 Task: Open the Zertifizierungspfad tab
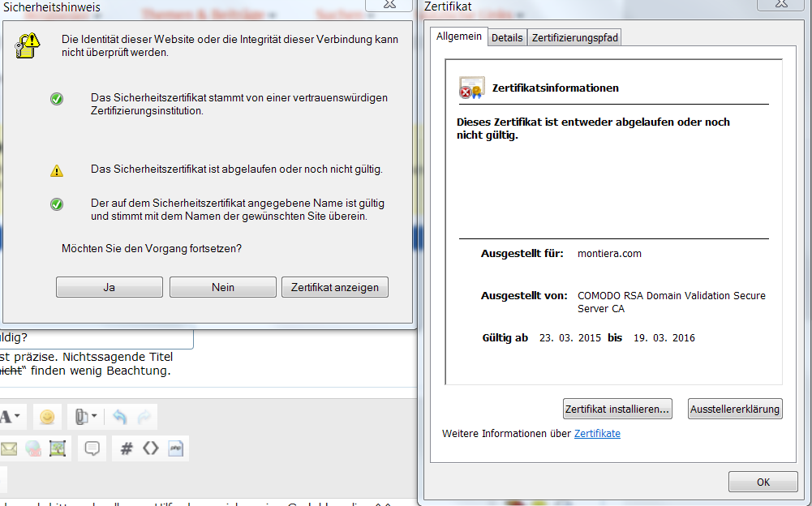(575, 38)
